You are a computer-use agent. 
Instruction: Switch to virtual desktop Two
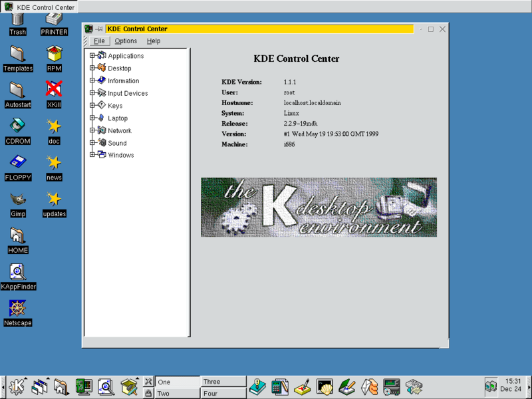click(x=176, y=392)
